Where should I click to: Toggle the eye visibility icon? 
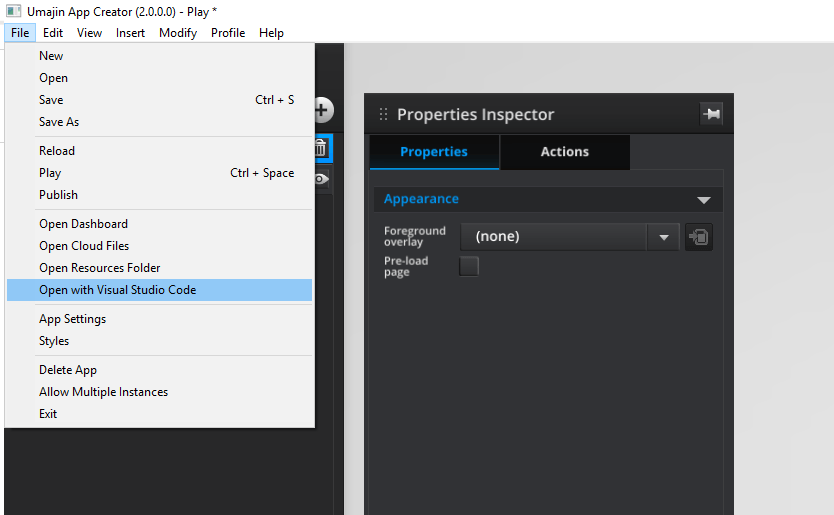321,179
